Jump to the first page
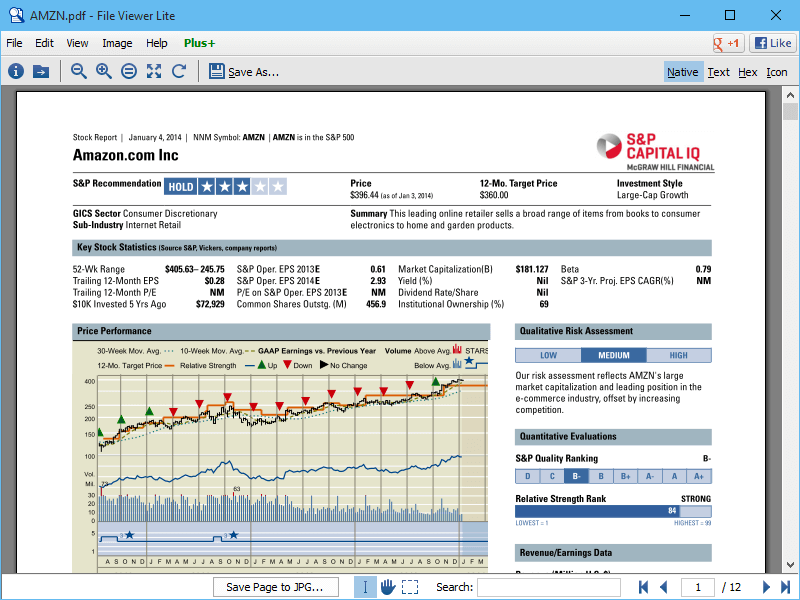 pyautogui.click(x=643, y=587)
